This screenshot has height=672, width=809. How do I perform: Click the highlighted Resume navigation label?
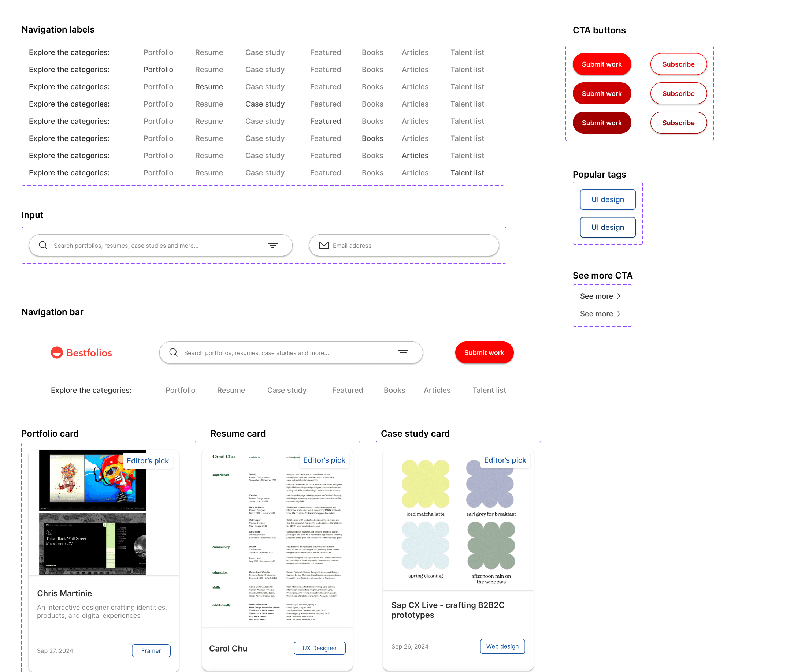209,87
